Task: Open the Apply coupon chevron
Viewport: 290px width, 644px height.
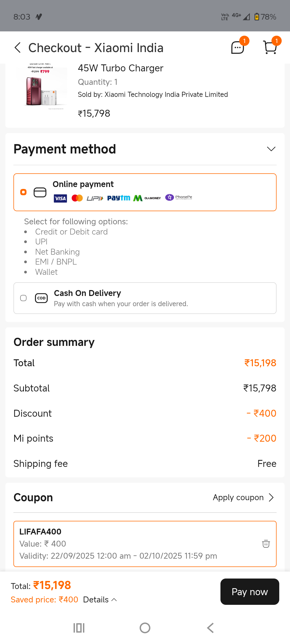Action: [271, 497]
